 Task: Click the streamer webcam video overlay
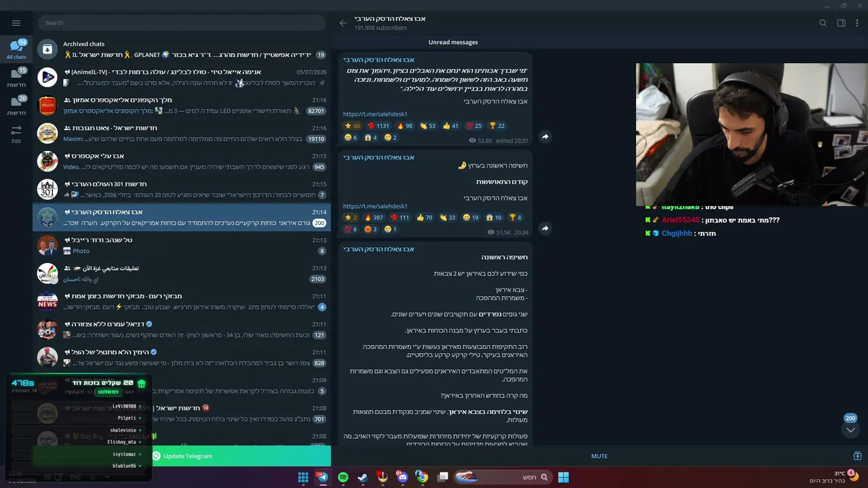click(752, 134)
